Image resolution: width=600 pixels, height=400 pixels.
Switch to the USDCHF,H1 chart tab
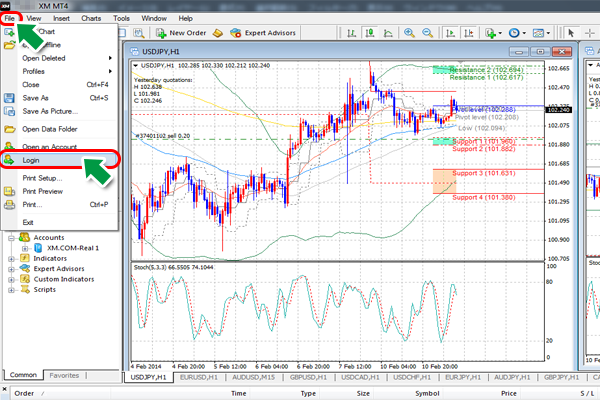412,377
